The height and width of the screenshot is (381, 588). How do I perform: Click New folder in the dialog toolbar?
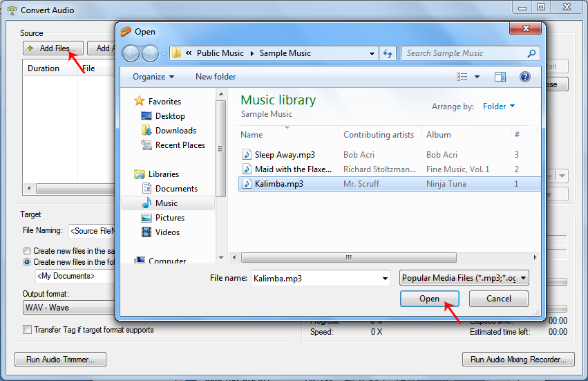coord(216,77)
